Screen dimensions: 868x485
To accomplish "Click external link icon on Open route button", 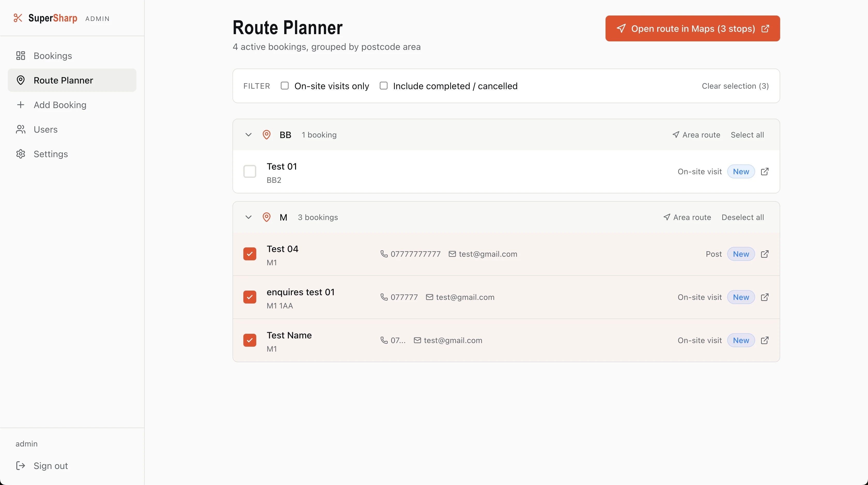I will click(765, 28).
